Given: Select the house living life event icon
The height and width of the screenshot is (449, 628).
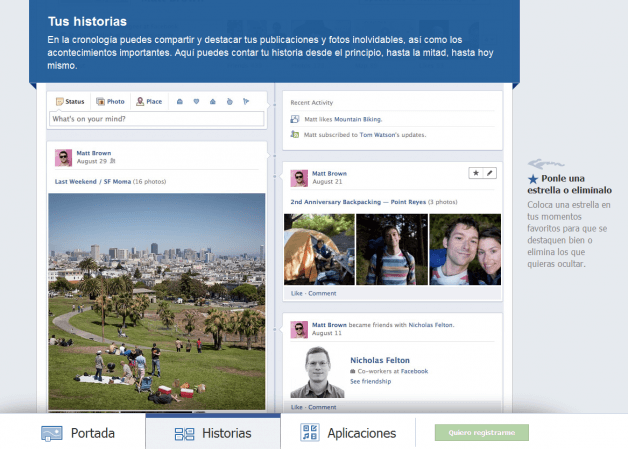Looking at the screenshot, I should coord(213,102).
